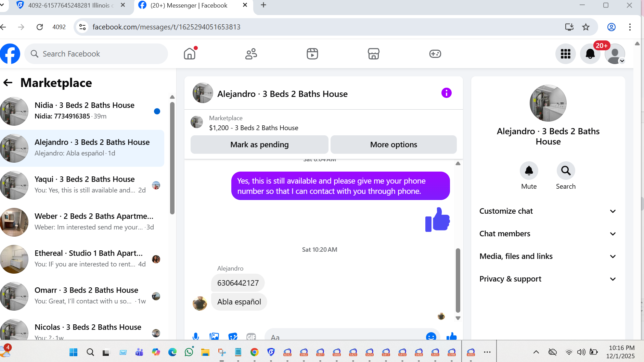Click the address bar URL
Viewport: 644px width, 362px height.
point(166,27)
